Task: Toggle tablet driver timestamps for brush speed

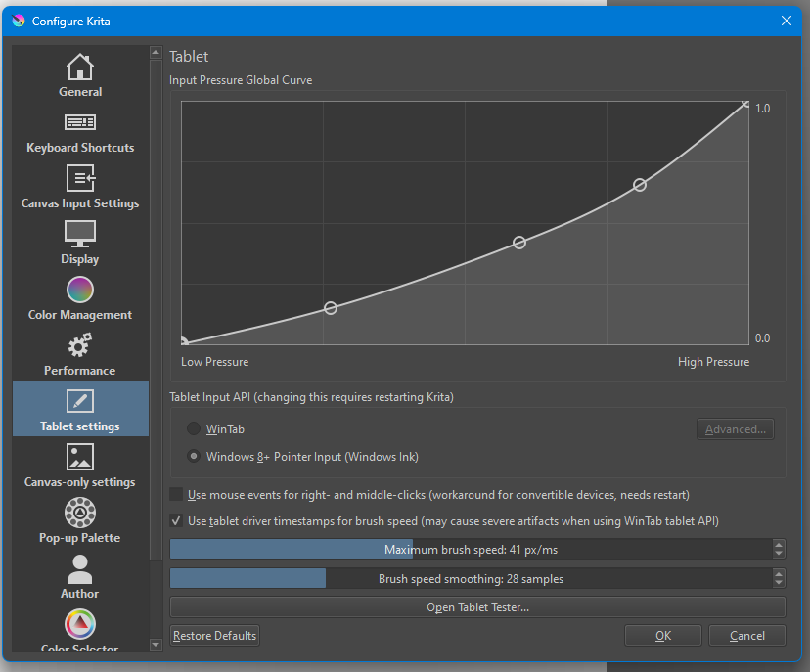Action: (176, 520)
